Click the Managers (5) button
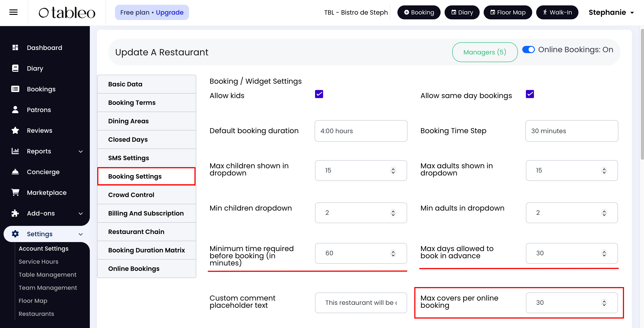644x328 pixels. (x=485, y=52)
